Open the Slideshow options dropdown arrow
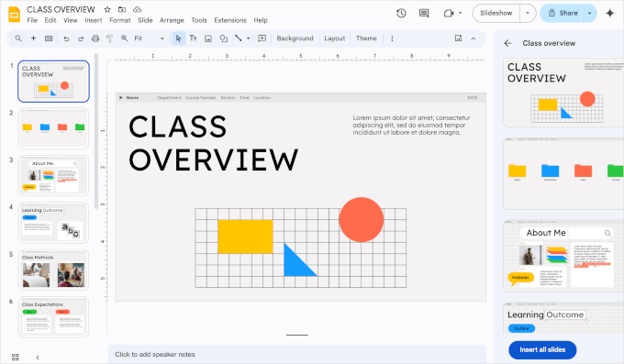This screenshot has height=364, width=624. [x=528, y=13]
